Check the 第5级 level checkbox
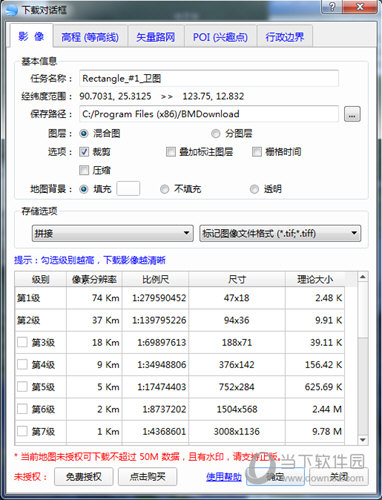 pos(22,387)
